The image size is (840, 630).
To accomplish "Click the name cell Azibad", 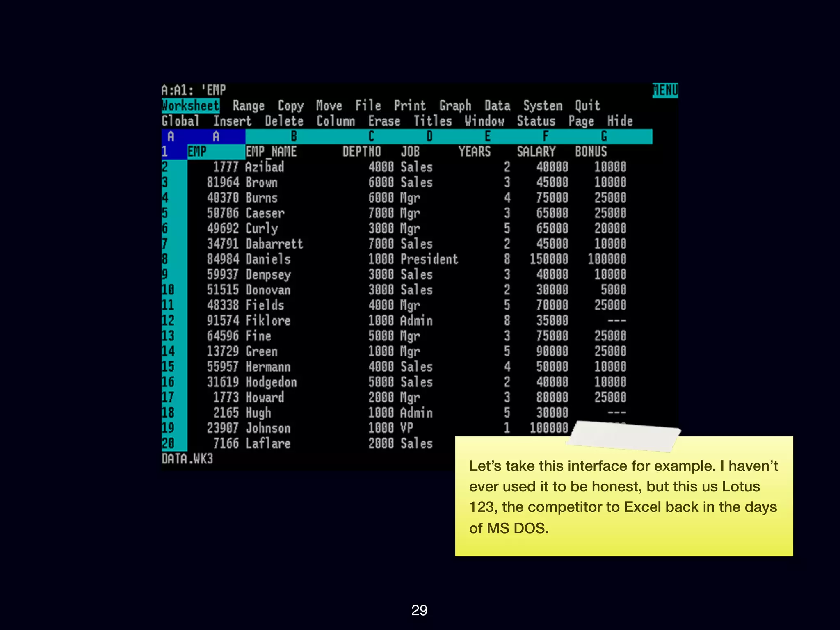I will tap(265, 167).
